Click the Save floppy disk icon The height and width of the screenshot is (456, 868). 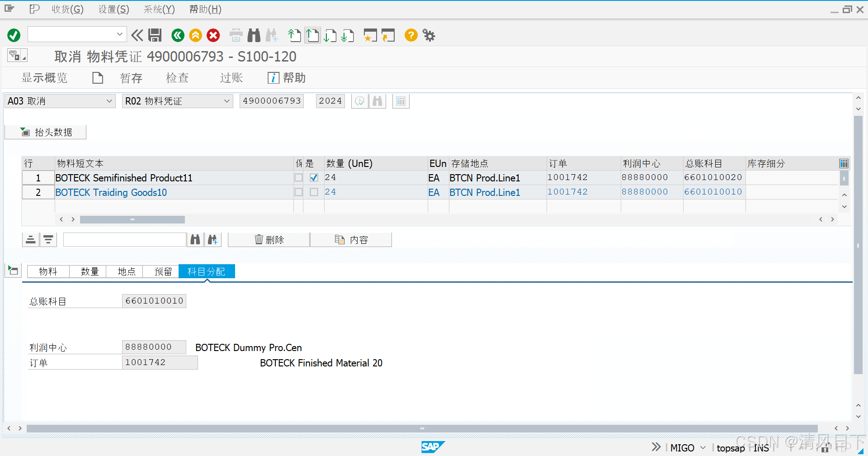(155, 35)
